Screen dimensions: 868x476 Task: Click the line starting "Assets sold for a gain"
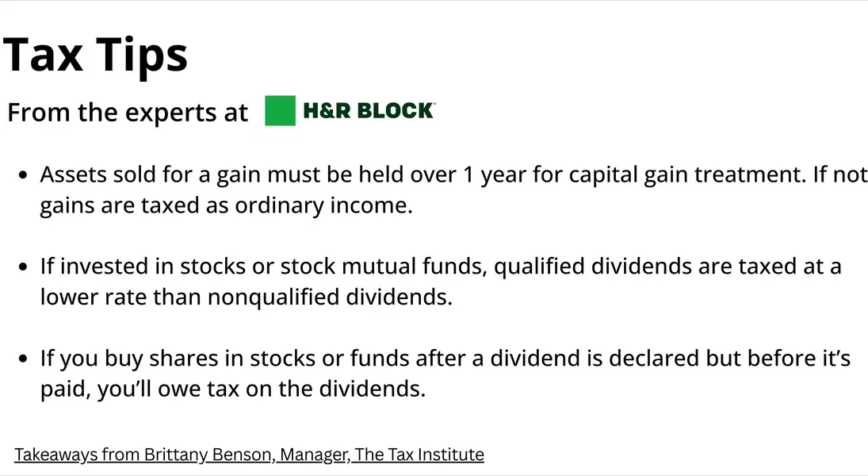pyautogui.click(x=453, y=175)
